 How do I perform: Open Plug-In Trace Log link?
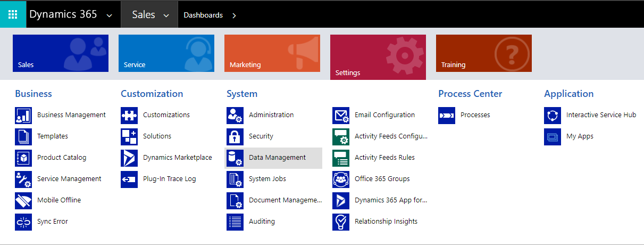170,179
